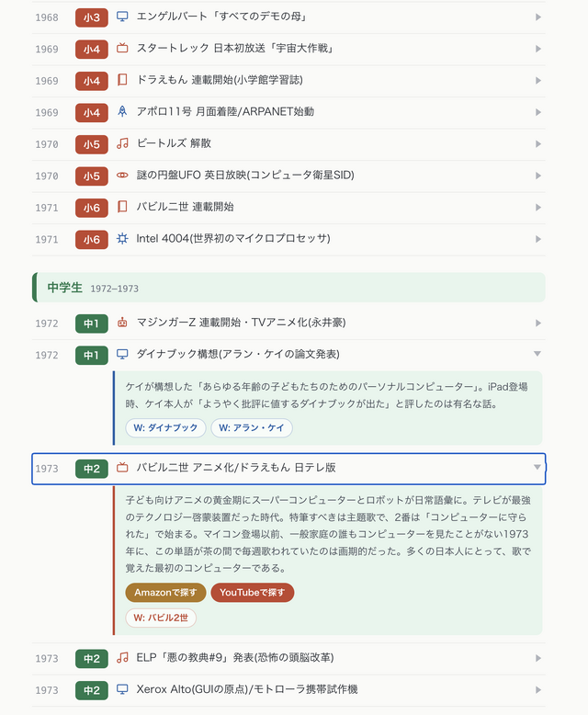Click monitor icon beside Xerox Alto entry
The width and height of the screenshot is (588, 715).
click(x=122, y=689)
